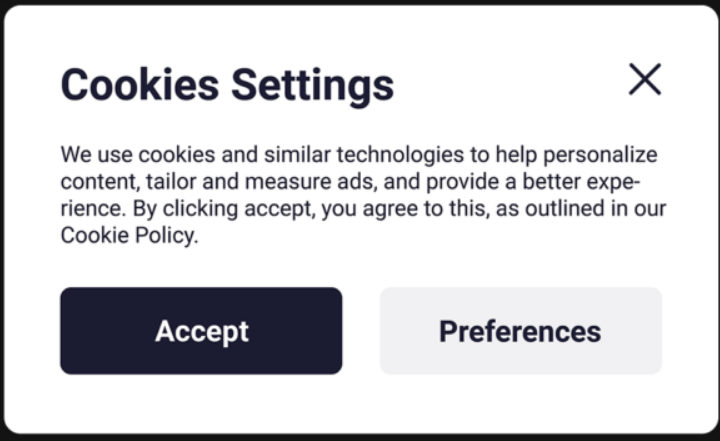
Task: Agree to cookie use via Accept
Action: [x=201, y=331]
